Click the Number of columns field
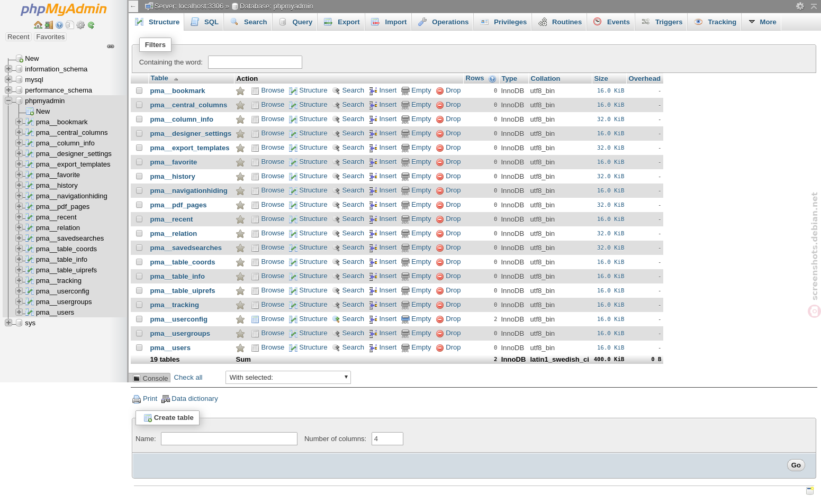 [x=387, y=439]
